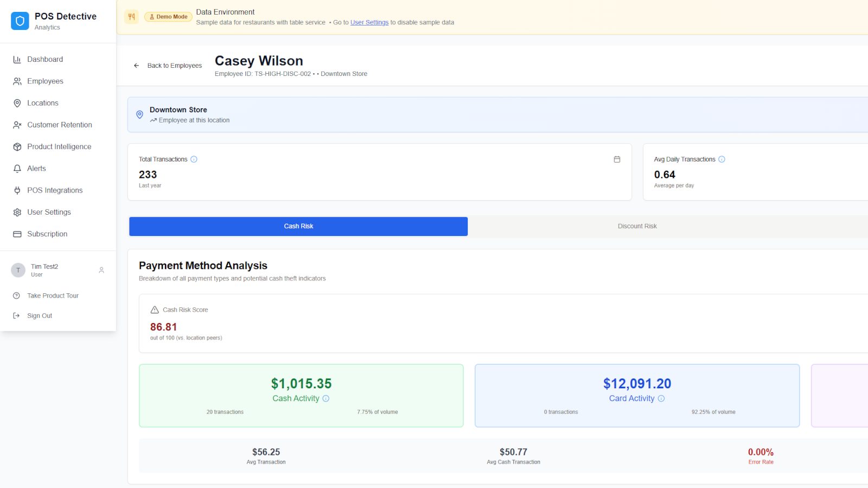Click the info icon beside Total Transactions

point(194,159)
